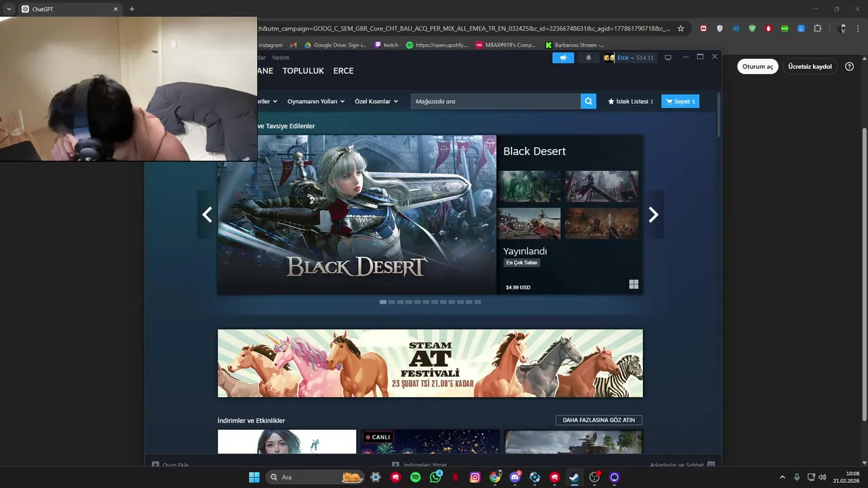
Task: Open the Erce account dropdown in Steam
Action: click(x=629, y=58)
